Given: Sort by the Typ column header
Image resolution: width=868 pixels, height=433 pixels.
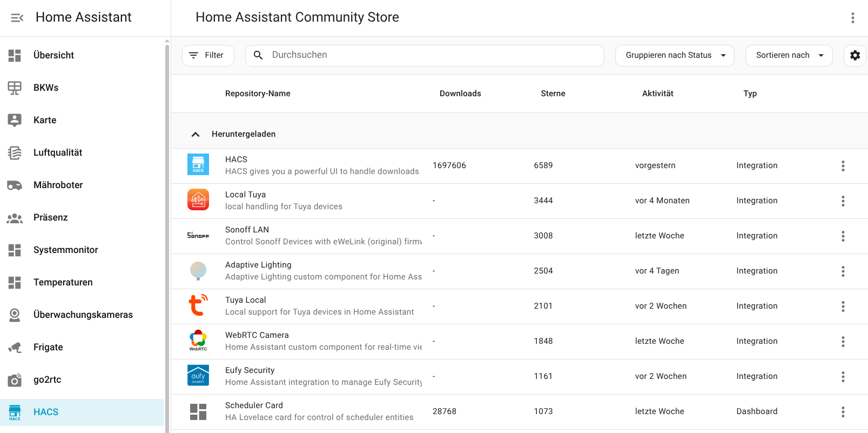Looking at the screenshot, I should [750, 94].
